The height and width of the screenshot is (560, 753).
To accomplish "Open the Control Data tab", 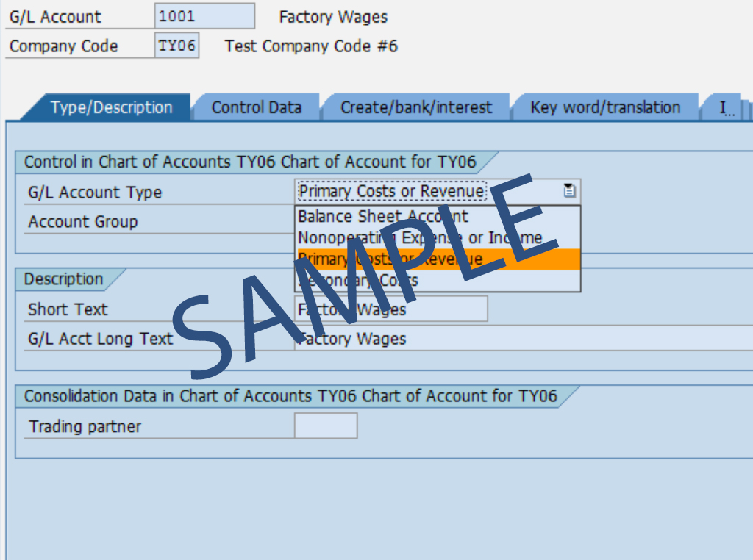I will click(x=256, y=107).
